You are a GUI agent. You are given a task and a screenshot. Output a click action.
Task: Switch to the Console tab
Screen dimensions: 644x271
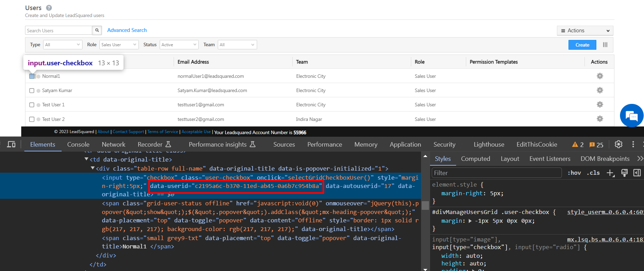click(x=78, y=145)
